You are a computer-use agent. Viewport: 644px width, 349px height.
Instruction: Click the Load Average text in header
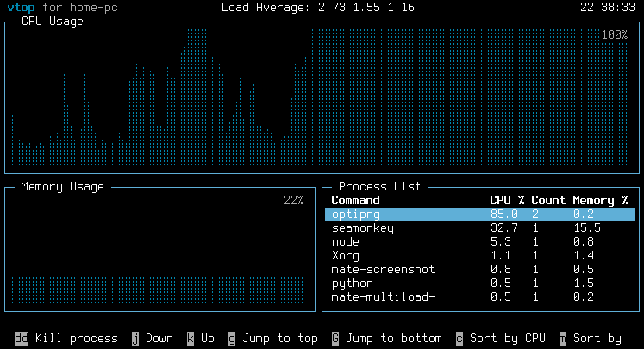pos(318,8)
